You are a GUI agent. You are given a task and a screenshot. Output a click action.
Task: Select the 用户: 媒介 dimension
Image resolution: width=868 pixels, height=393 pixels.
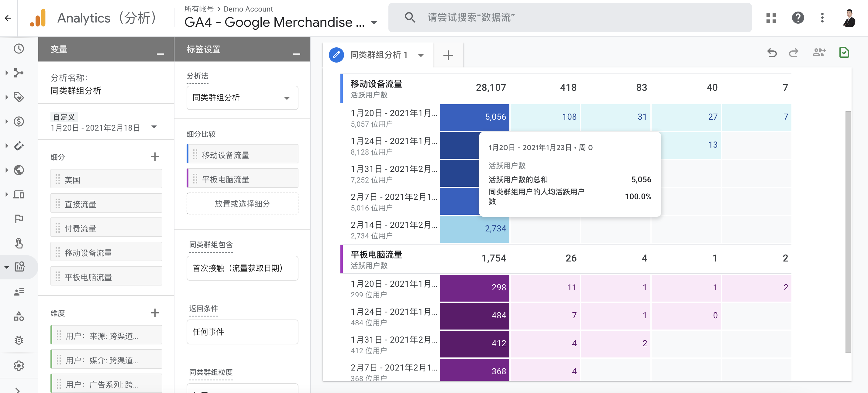pyautogui.click(x=106, y=359)
